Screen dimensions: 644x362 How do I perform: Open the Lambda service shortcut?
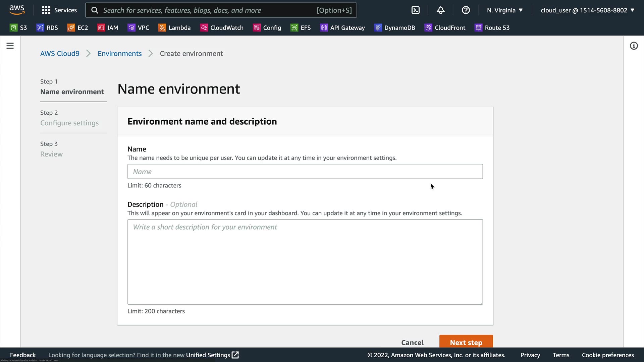pos(174,28)
